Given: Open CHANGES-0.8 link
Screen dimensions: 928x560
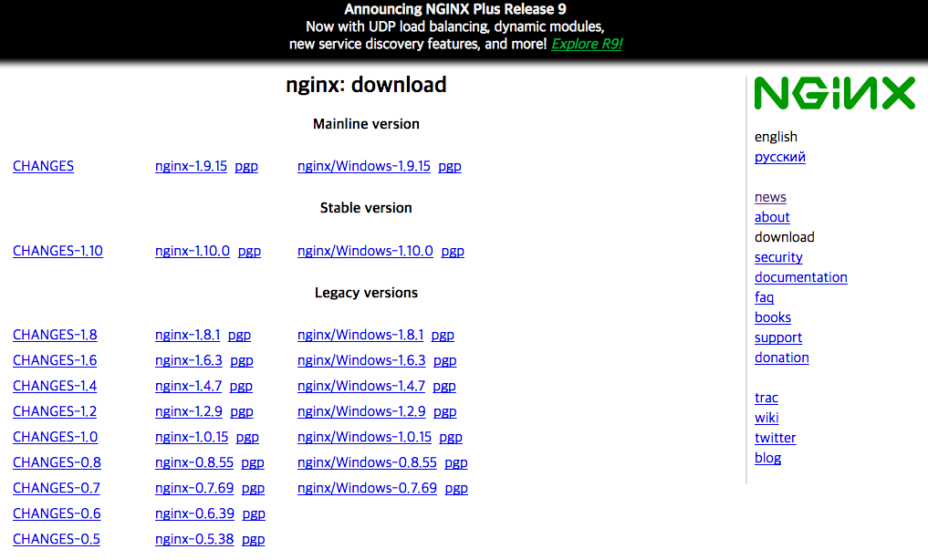Looking at the screenshot, I should click(57, 462).
